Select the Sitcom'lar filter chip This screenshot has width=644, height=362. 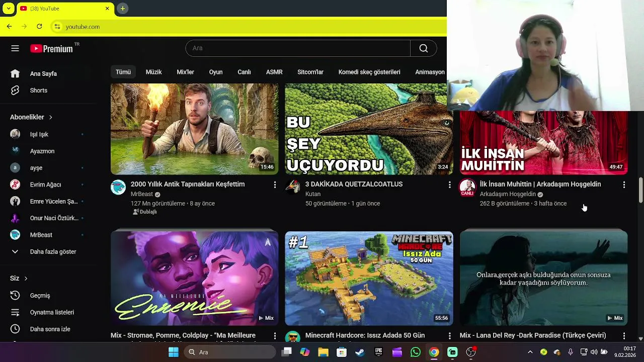click(310, 72)
